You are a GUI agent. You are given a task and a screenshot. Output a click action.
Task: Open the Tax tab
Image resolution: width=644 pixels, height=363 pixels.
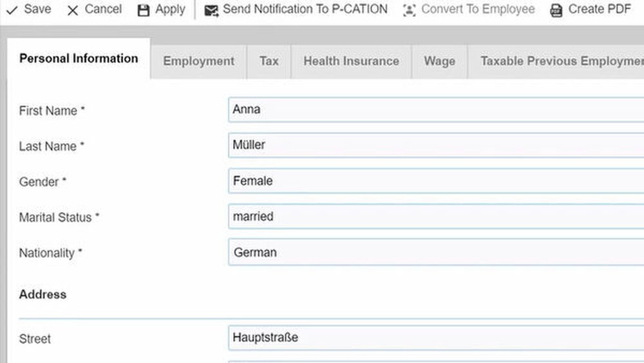[x=269, y=61]
